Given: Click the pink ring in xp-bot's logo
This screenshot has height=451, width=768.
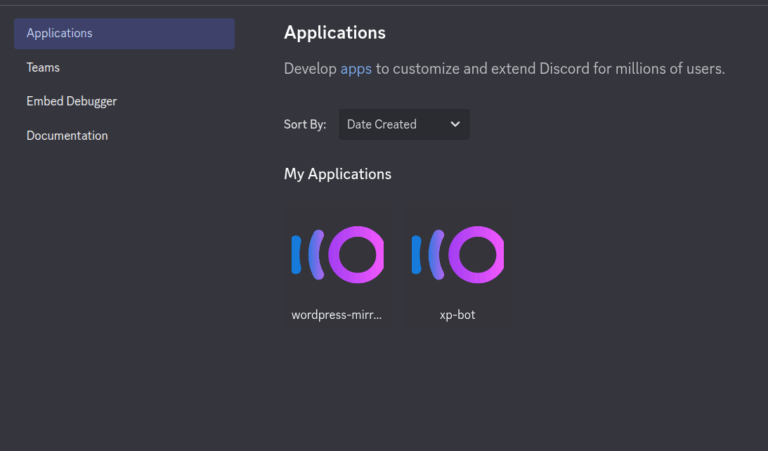Looking at the screenshot, I should [x=476, y=255].
